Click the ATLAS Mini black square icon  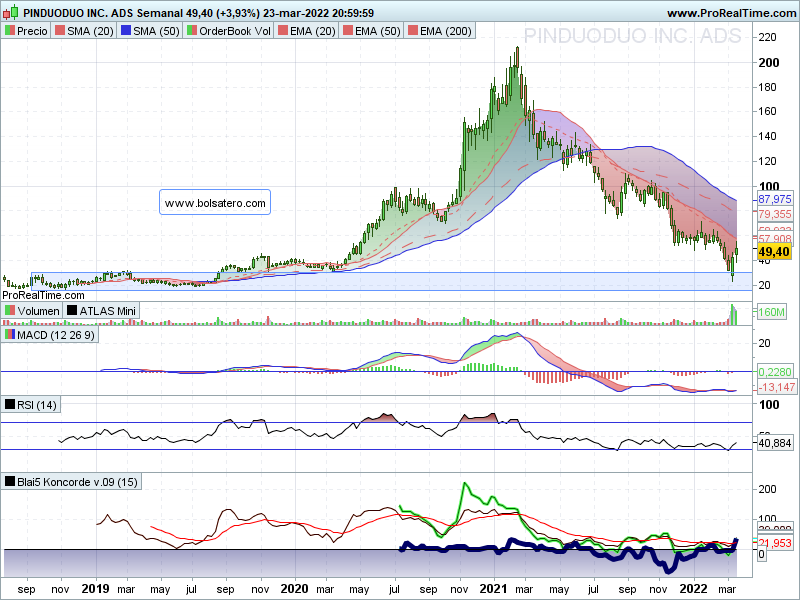pos(72,310)
